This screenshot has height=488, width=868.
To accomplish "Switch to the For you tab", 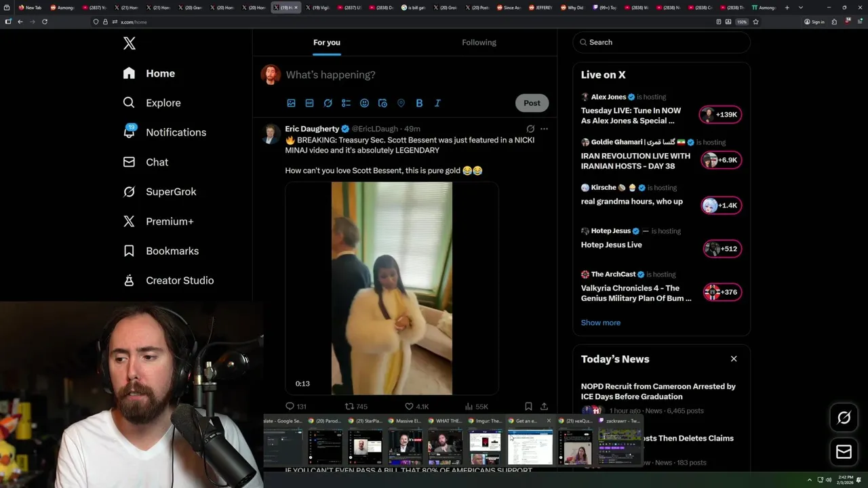I will tap(327, 42).
